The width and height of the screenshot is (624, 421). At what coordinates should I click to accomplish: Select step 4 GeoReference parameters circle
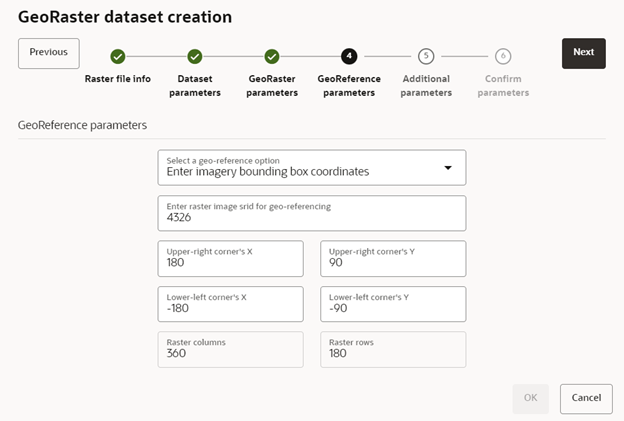349,56
